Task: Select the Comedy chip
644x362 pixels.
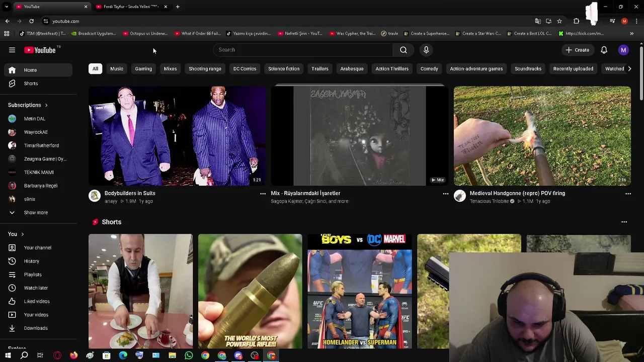Action: (x=429, y=69)
